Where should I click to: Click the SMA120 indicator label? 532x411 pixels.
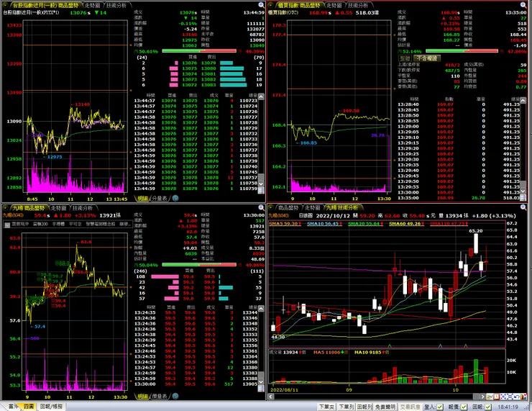tap(449, 224)
